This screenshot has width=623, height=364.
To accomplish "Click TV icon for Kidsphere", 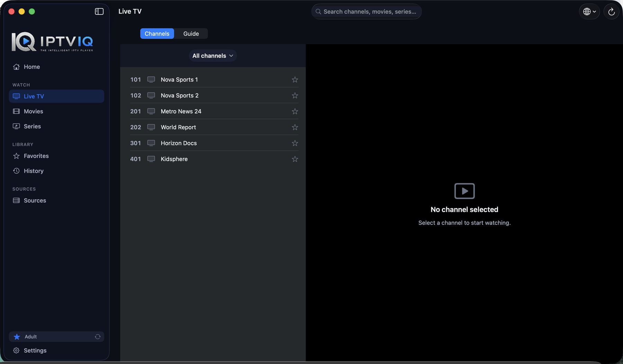I will coord(151,159).
